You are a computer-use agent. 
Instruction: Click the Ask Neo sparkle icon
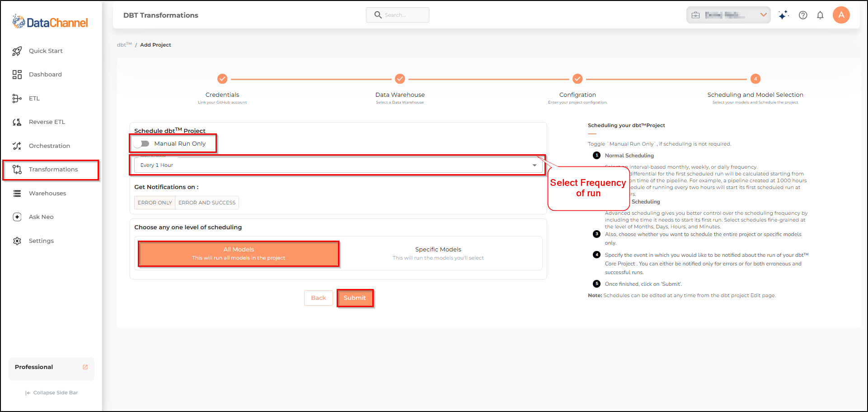(x=17, y=217)
